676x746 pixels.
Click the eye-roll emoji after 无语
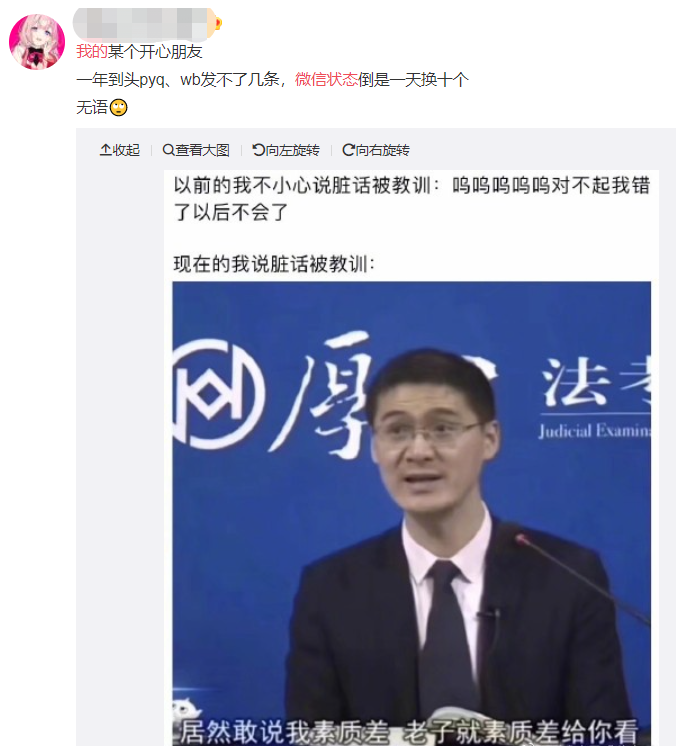click(x=118, y=108)
